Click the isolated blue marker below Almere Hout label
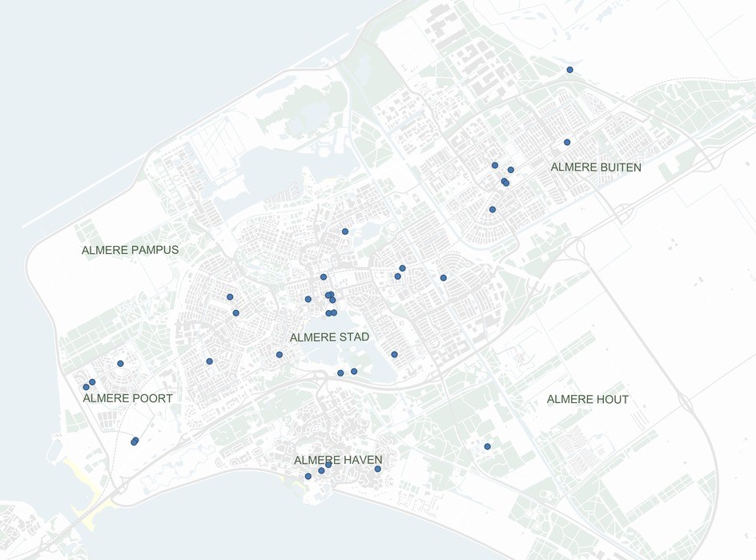 click(487, 446)
